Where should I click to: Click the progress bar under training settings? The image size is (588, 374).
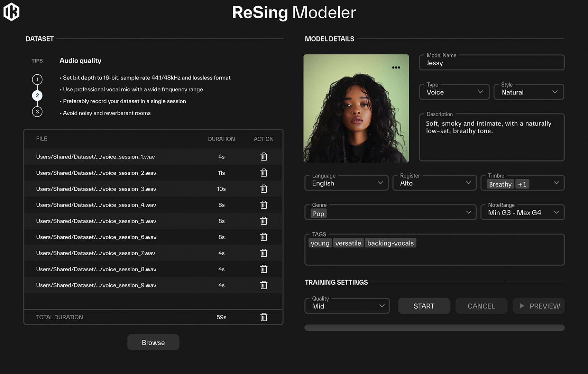[434, 327]
